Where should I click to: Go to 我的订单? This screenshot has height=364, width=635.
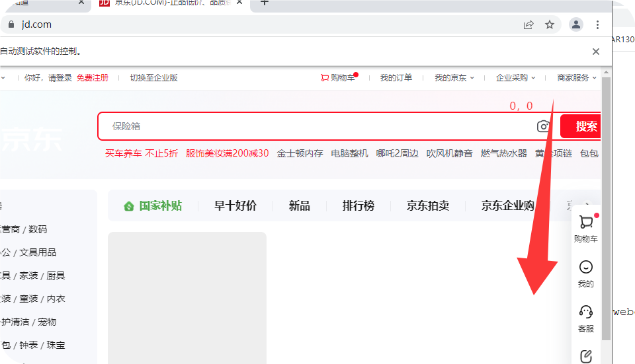coord(396,78)
